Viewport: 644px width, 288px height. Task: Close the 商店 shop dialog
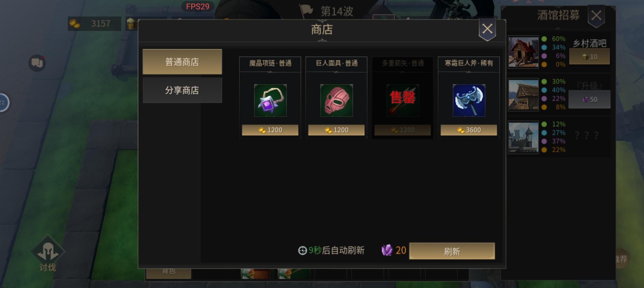point(487,29)
